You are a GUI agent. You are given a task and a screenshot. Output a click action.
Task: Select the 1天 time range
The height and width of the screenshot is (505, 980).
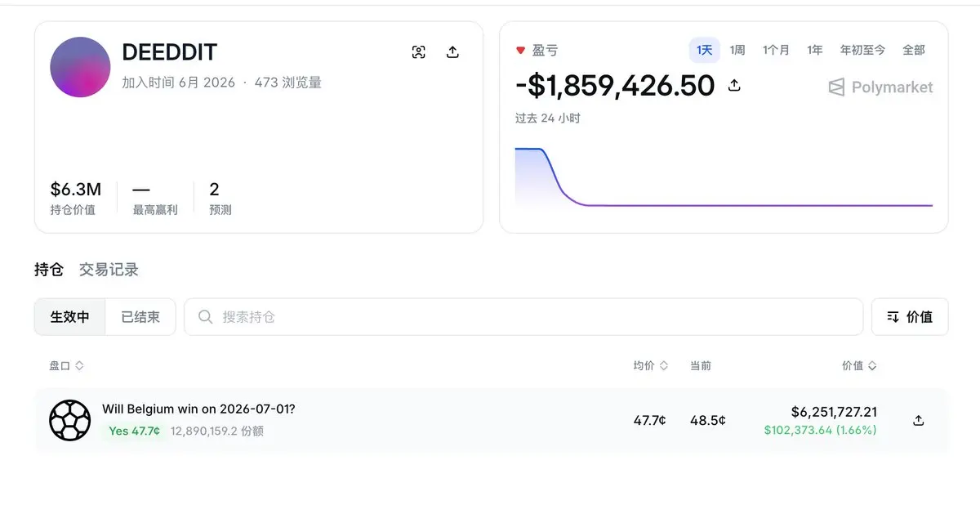pyautogui.click(x=704, y=50)
